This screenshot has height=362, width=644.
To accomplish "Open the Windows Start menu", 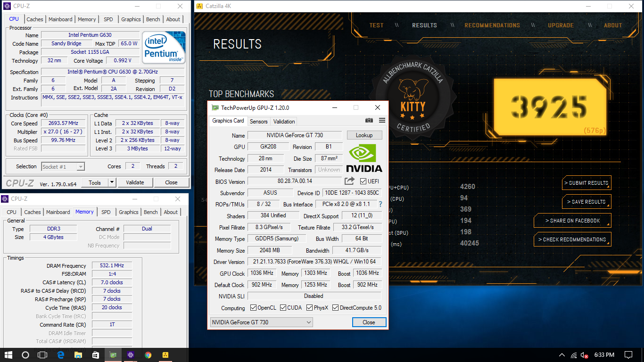I will (x=8, y=355).
